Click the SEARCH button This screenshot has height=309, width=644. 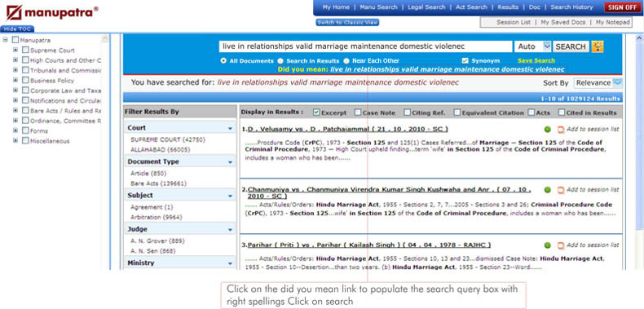(571, 46)
